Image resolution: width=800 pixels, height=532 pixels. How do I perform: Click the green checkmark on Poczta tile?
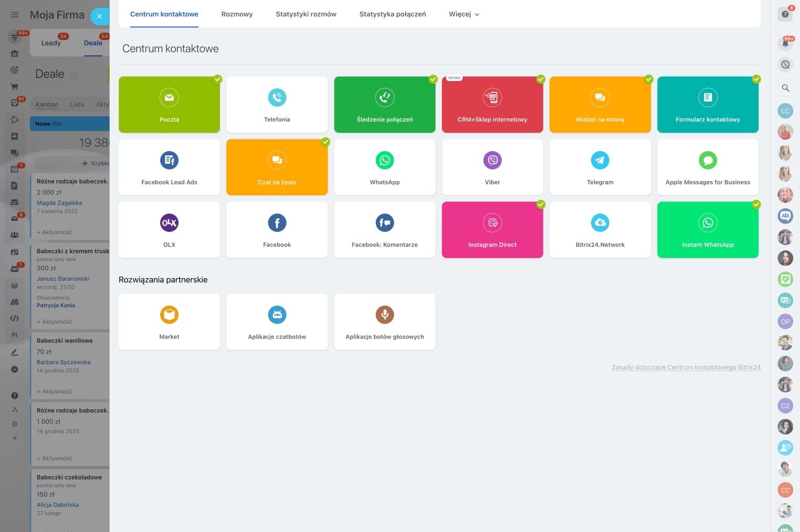(217, 79)
